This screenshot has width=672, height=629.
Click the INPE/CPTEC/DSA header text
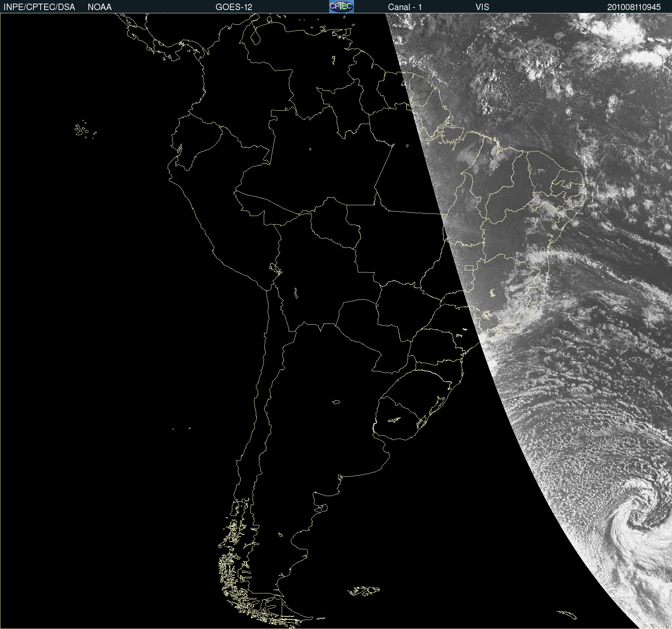point(39,7)
